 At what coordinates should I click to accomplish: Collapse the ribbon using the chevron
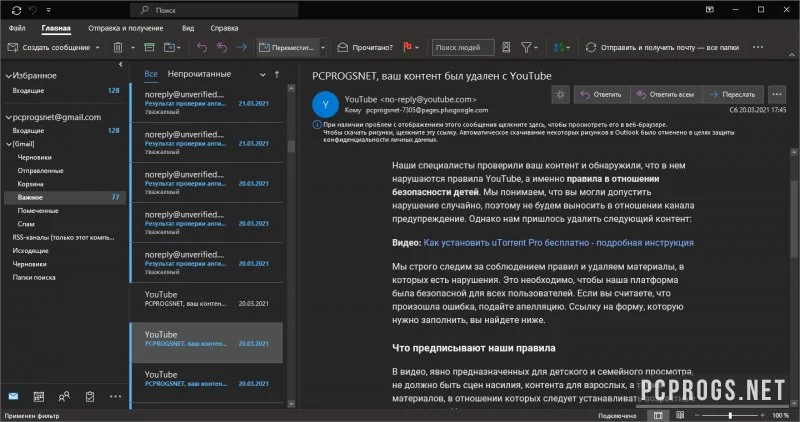[791, 54]
